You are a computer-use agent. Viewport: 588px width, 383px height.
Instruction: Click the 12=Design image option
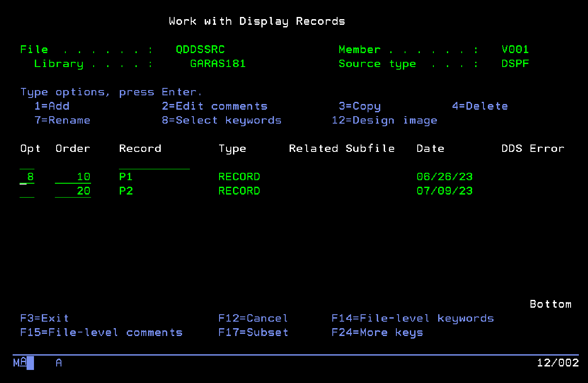tap(385, 121)
